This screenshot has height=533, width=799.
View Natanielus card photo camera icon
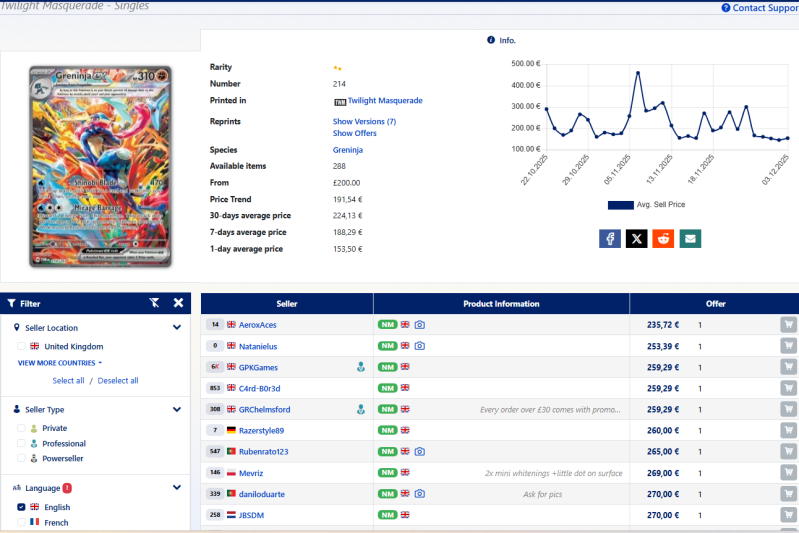click(x=419, y=345)
